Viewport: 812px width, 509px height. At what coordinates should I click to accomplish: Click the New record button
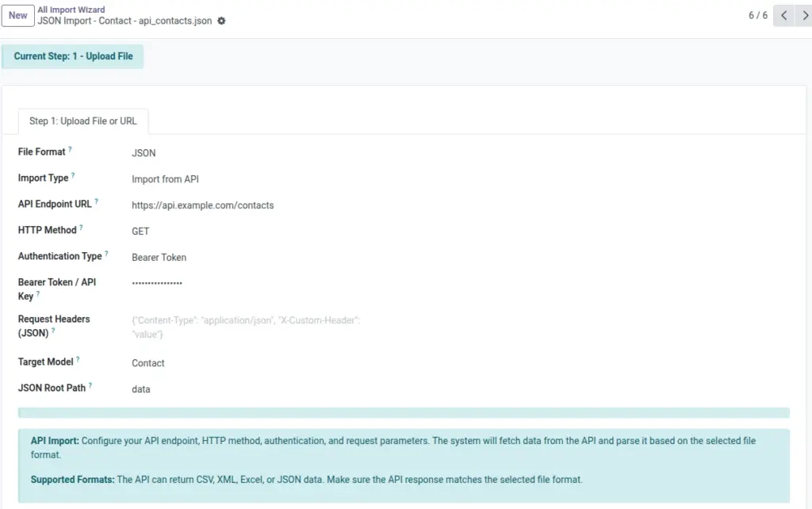pos(17,16)
